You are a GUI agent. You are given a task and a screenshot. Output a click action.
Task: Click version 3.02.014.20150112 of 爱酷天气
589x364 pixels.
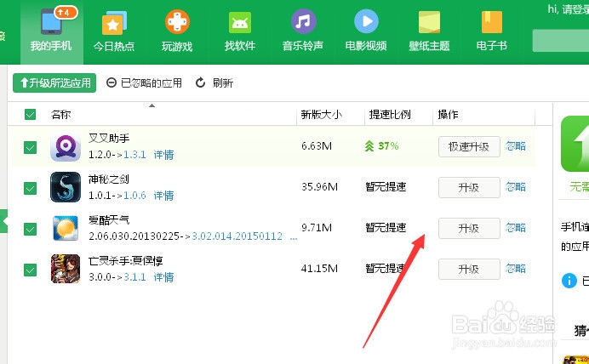pyautogui.click(x=237, y=236)
